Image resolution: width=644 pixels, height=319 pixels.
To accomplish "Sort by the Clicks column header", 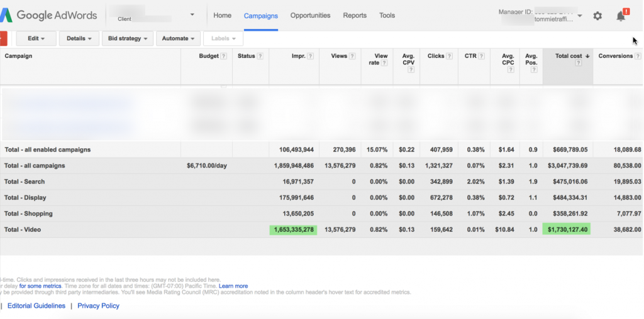I will pyautogui.click(x=436, y=56).
